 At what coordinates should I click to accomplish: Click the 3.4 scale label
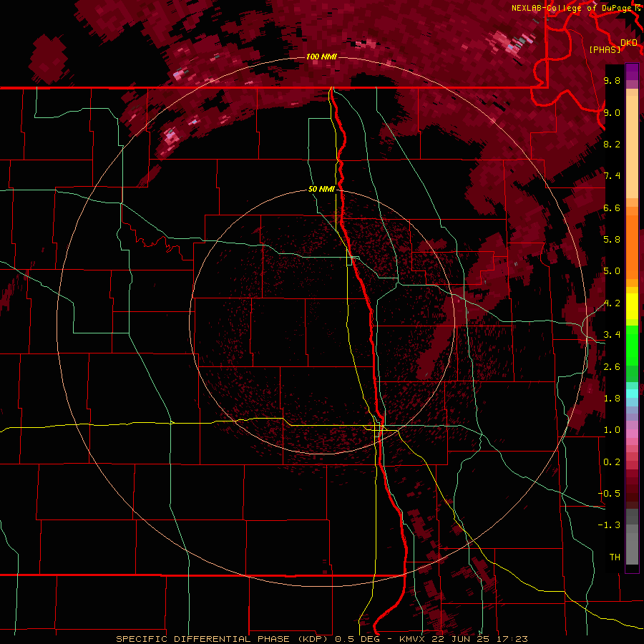(612, 335)
